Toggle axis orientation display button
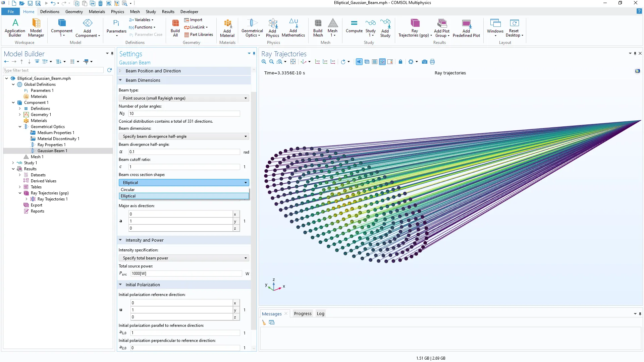644x362 pixels. [382, 62]
